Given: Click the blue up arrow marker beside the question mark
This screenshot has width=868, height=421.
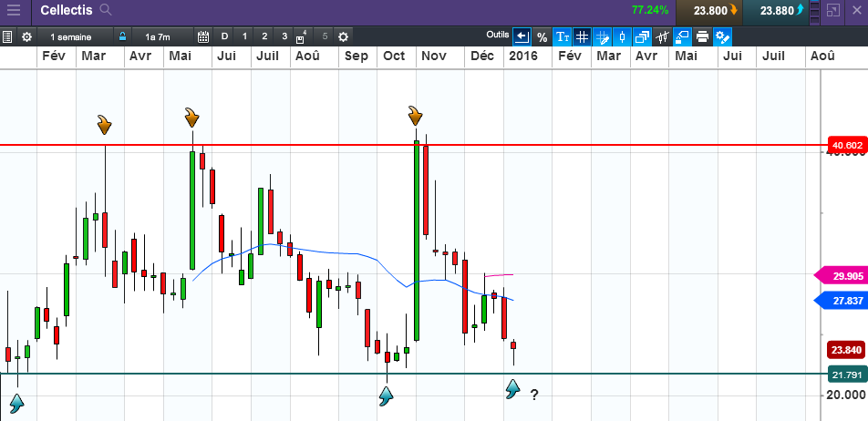Looking at the screenshot, I should coord(513,389).
